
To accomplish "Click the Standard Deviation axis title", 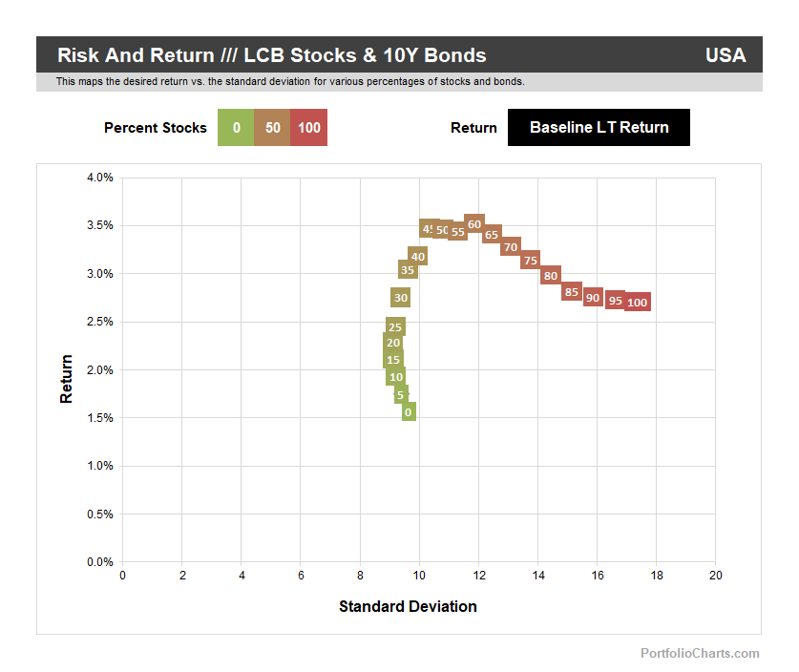I will pyautogui.click(x=408, y=606).
